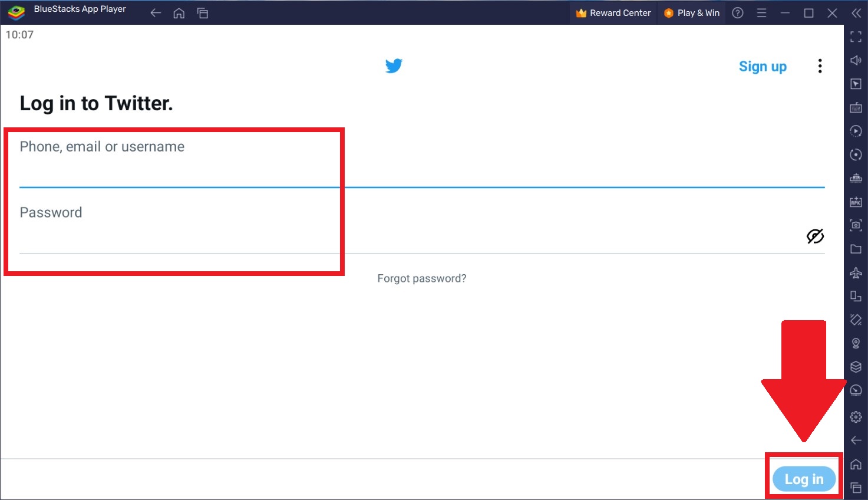Collapse the sidebar with double-chevron icon

[x=856, y=13]
